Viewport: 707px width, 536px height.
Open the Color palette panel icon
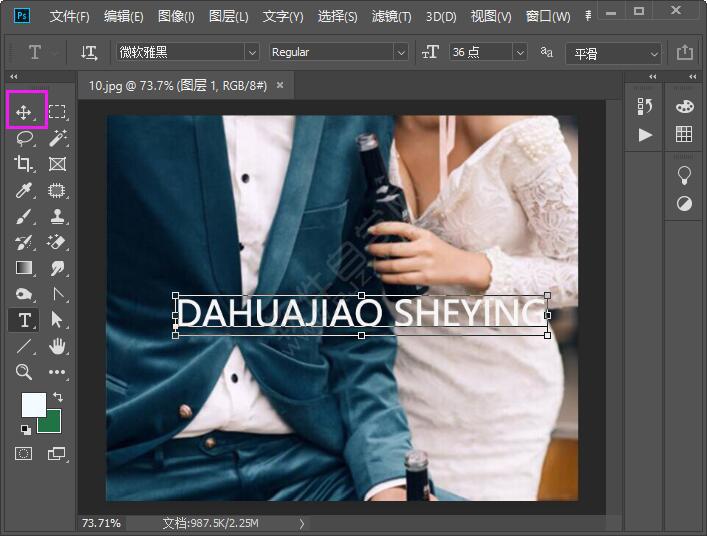click(684, 107)
